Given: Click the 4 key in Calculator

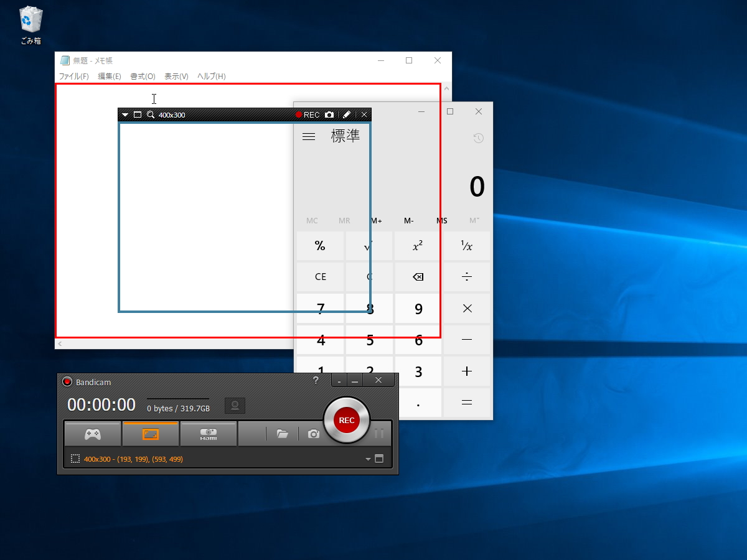Looking at the screenshot, I should pyautogui.click(x=320, y=340).
